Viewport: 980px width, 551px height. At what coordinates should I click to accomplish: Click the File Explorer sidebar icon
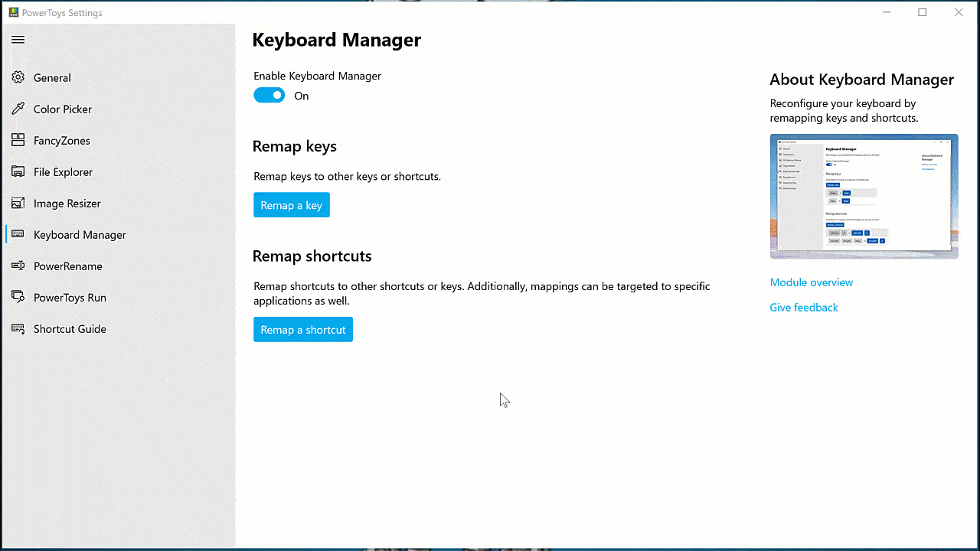(18, 171)
